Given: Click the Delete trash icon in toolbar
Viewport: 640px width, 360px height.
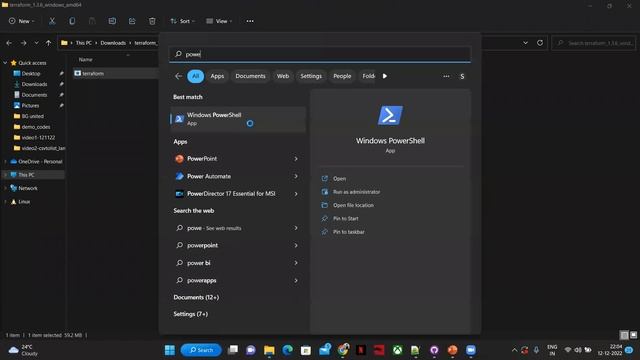Looking at the screenshot, I should click(x=152, y=21).
